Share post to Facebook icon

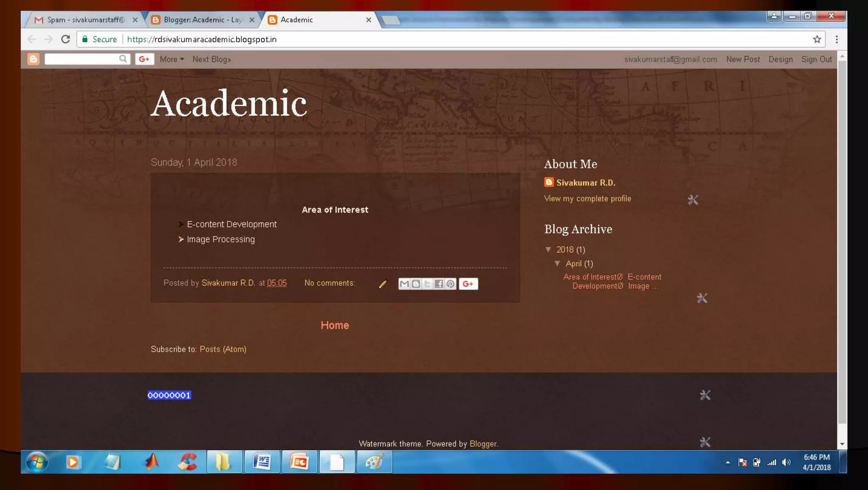pyautogui.click(x=439, y=284)
